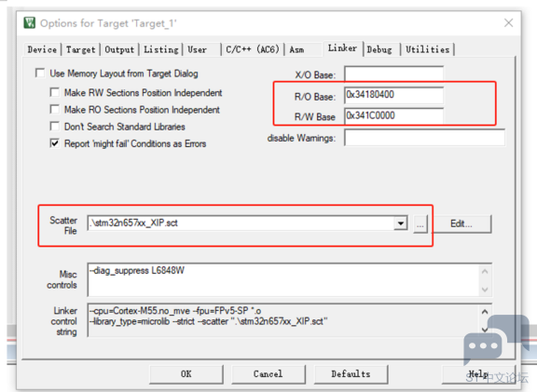Select the Listing tab
This screenshot has width=537, height=392.
click(x=161, y=49)
